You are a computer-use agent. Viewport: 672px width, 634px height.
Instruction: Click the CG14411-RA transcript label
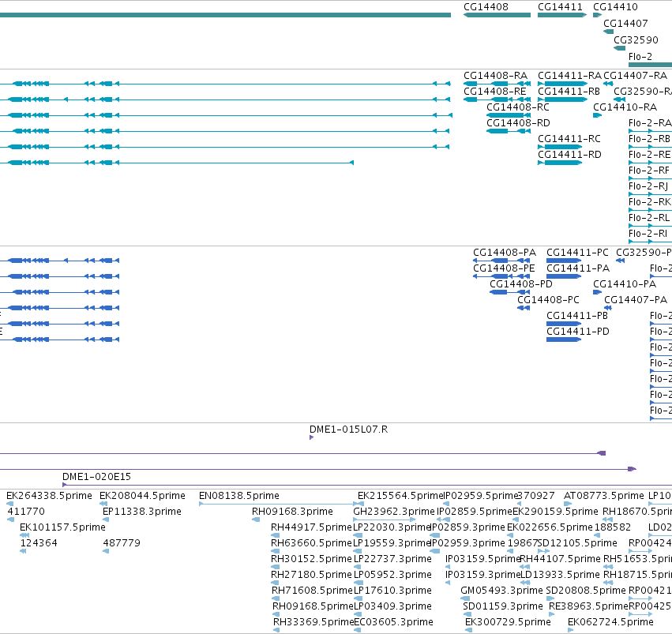tap(569, 76)
